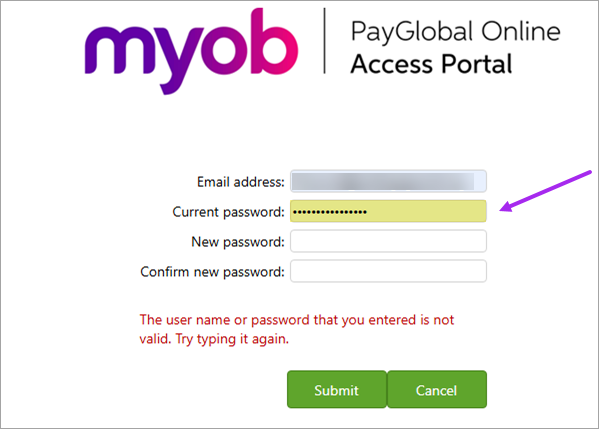Click inside the New password field
The height and width of the screenshot is (429, 599).
pyautogui.click(x=388, y=241)
